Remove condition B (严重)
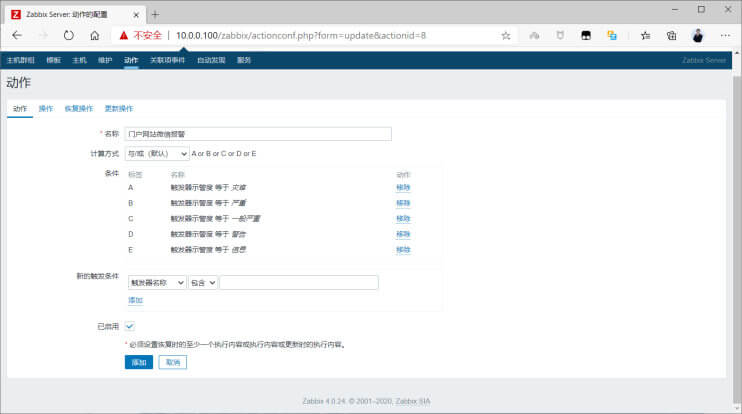 [403, 203]
